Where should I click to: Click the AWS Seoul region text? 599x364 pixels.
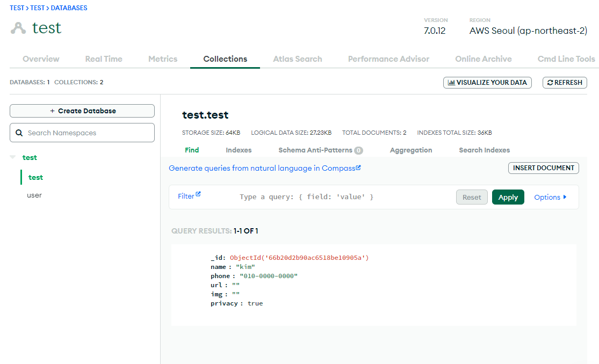pyautogui.click(x=528, y=31)
